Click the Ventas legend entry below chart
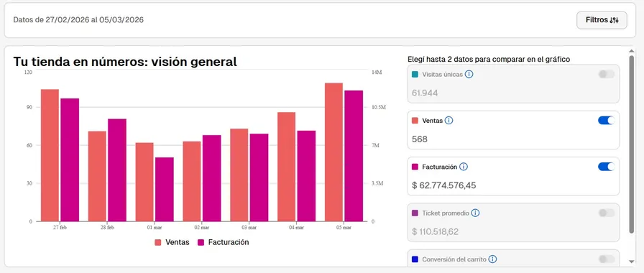This screenshot has width=644, height=273. tap(172, 242)
